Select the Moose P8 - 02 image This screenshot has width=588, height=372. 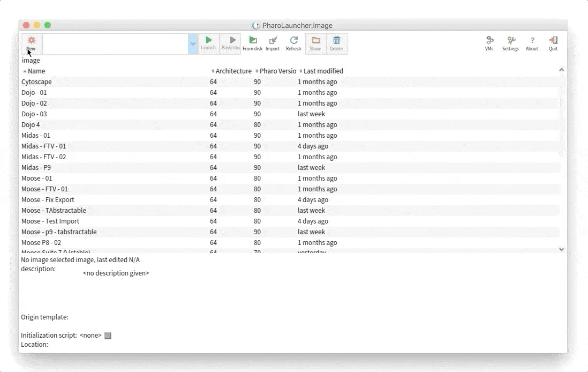click(x=290, y=242)
